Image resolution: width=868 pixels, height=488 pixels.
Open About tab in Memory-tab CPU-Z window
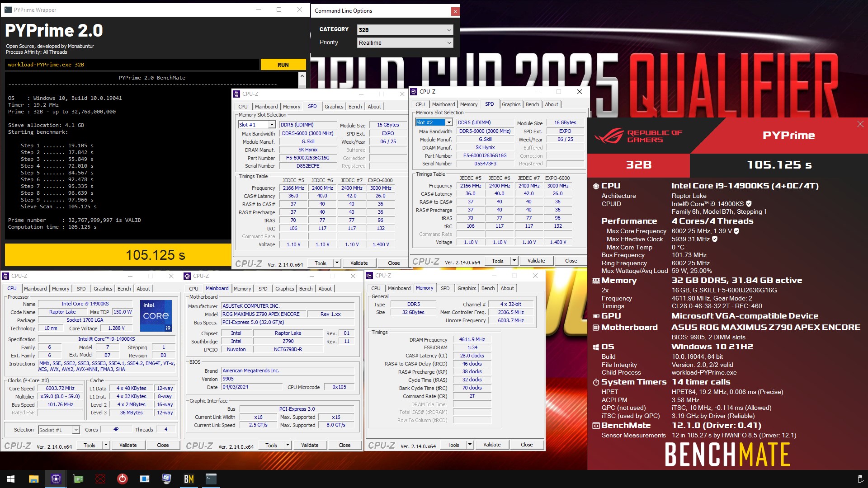tap(507, 288)
